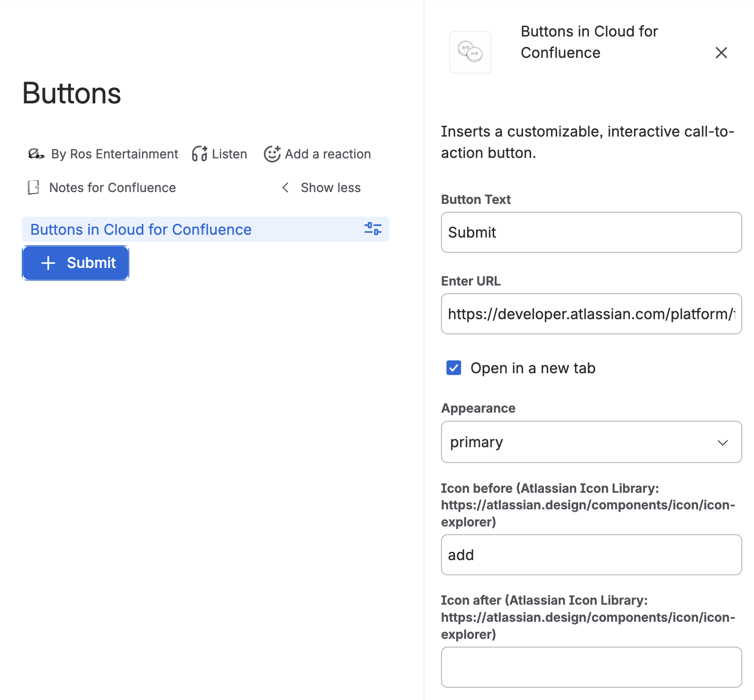
Task: Click the Listen label
Action: click(230, 154)
